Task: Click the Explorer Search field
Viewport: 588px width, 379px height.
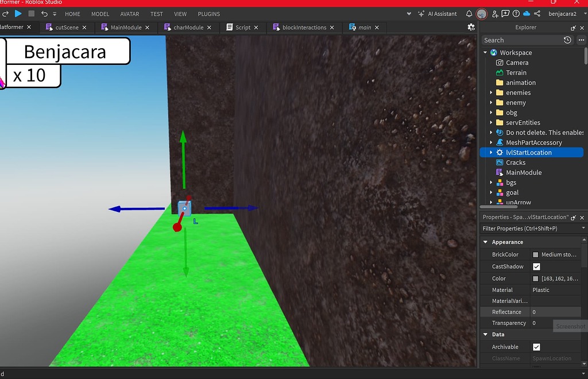Action: click(521, 40)
